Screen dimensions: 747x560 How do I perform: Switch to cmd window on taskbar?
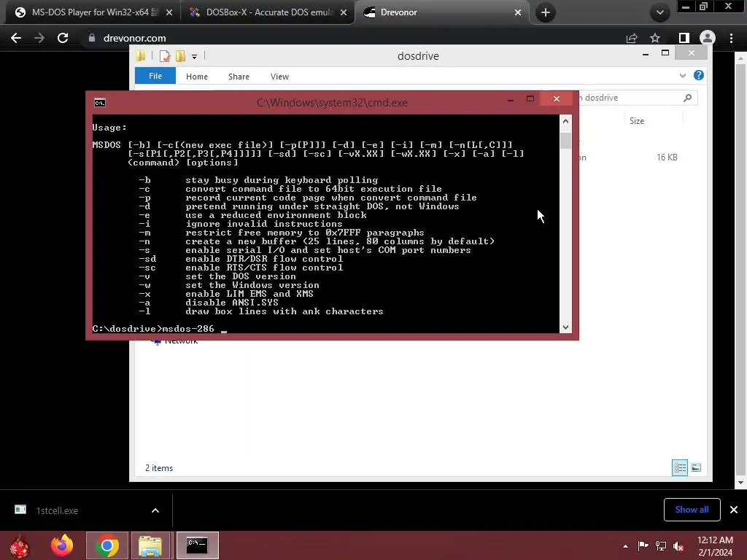pos(197,545)
